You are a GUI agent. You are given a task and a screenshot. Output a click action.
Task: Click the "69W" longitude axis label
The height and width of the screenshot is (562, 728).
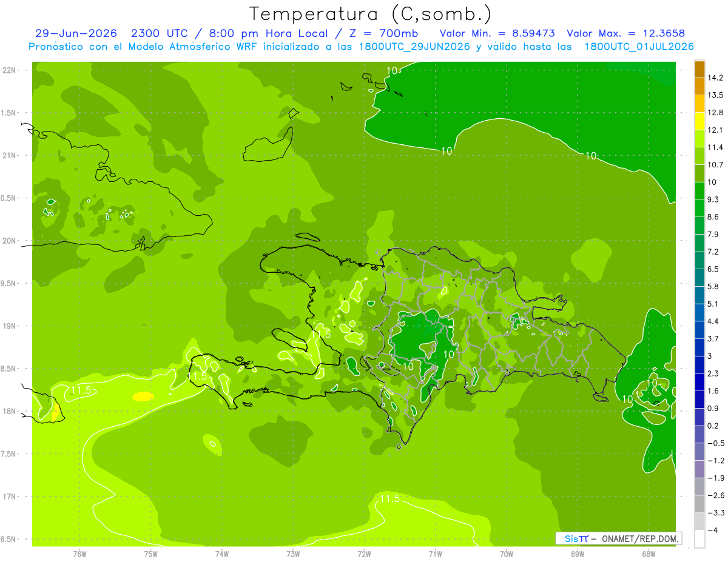[x=578, y=554]
